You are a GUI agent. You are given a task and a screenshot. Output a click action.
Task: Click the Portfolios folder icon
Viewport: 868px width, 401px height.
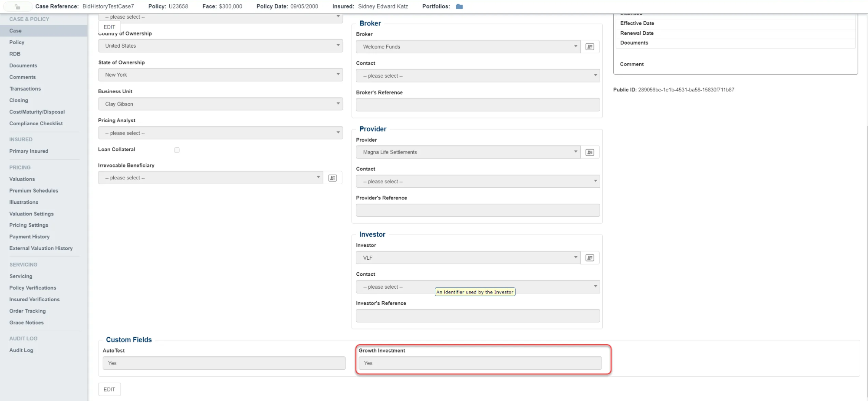pyautogui.click(x=459, y=7)
